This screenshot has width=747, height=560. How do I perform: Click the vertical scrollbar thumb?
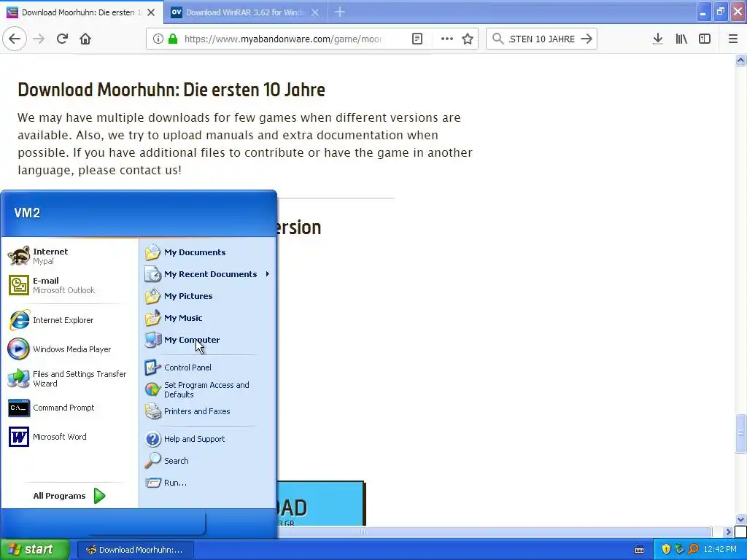740,433
